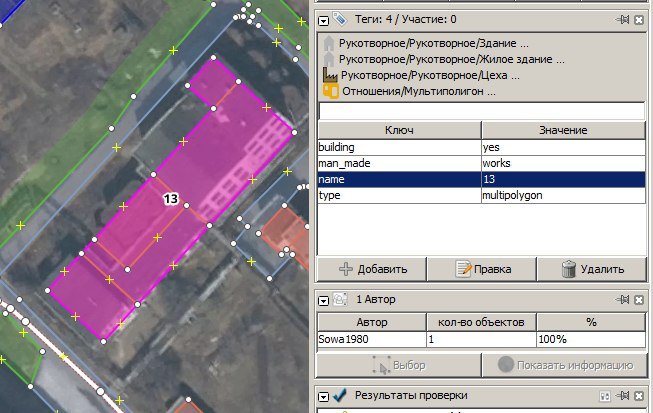
Task: Select the works value cell
Action: pyautogui.click(x=563, y=163)
